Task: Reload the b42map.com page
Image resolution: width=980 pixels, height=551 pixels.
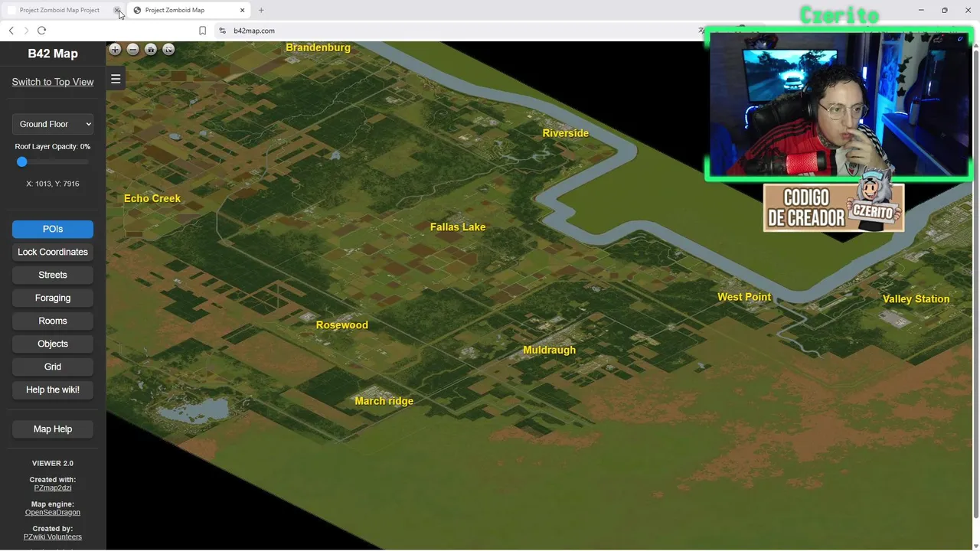Action: (x=41, y=31)
